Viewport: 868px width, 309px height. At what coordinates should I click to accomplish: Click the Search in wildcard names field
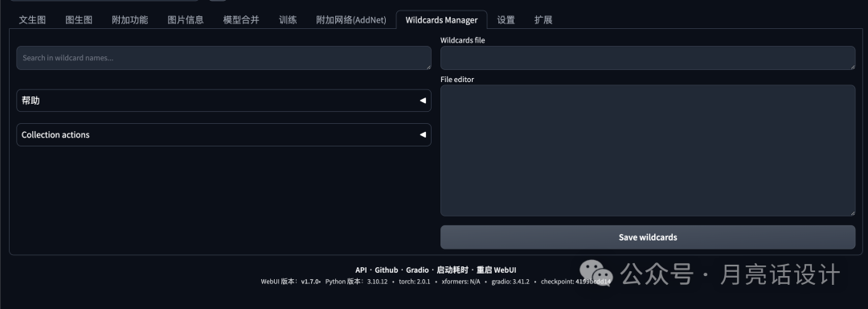click(x=223, y=58)
